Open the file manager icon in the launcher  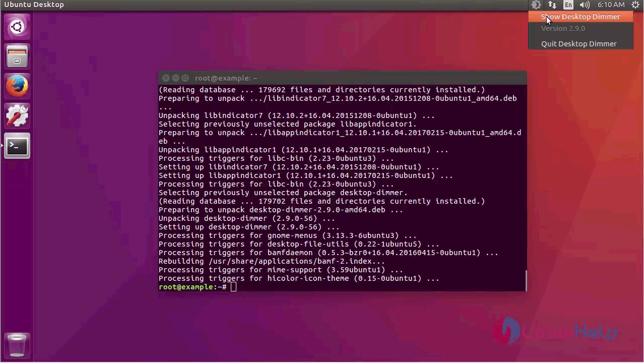point(17,56)
